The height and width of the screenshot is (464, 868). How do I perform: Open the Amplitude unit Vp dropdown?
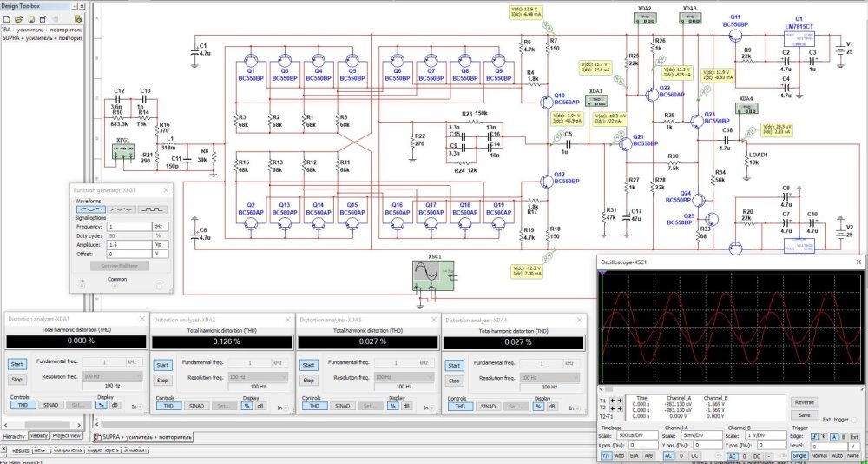point(160,244)
